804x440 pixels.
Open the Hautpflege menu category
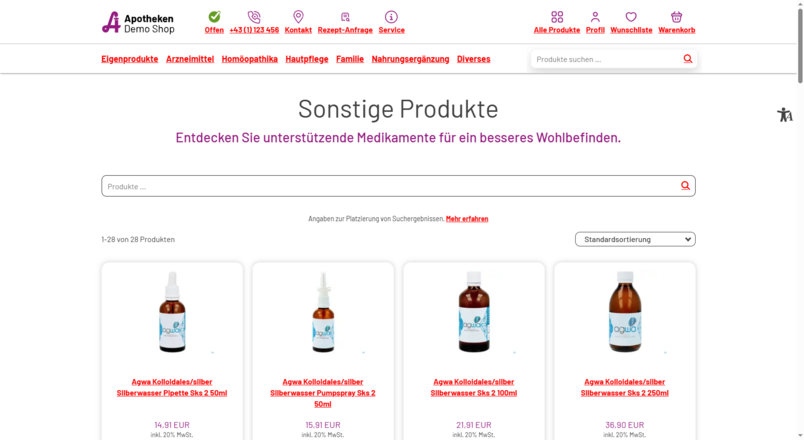pos(307,59)
